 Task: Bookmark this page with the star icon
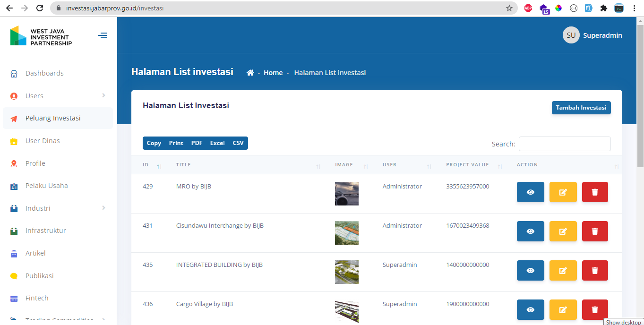(509, 8)
